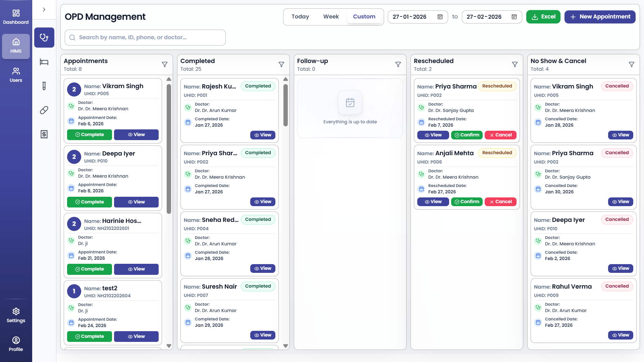Image resolution: width=644 pixels, height=362 pixels.
Task: Select the pill pharmacy module icon
Action: click(x=44, y=110)
